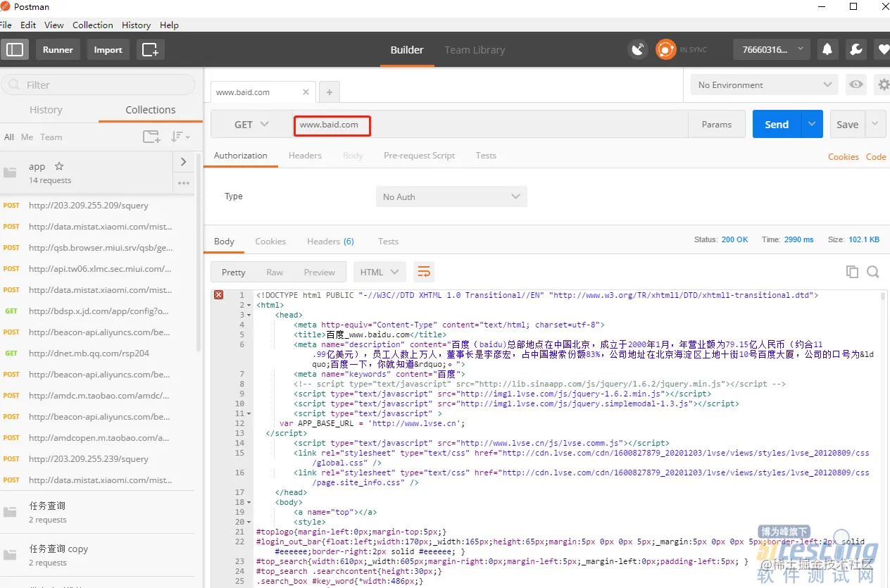Switch to sidebar History tab
Screen dimensions: 890x588
coord(46,110)
